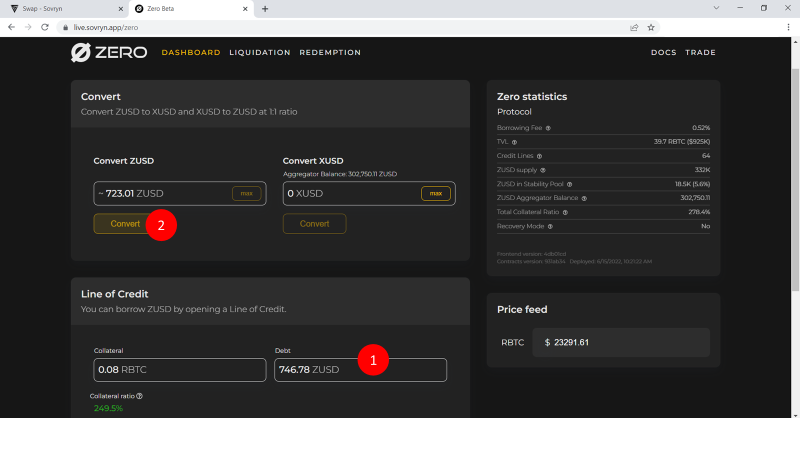This screenshot has height=450, width=800.
Task: Open the Trade link
Action: click(x=700, y=53)
